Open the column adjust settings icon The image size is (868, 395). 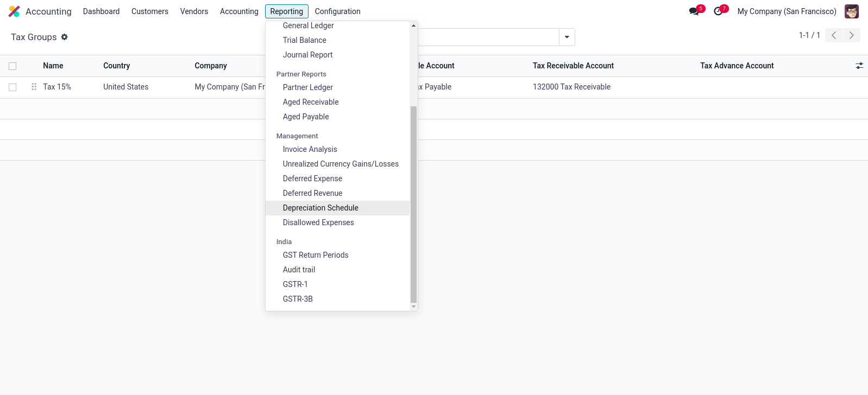point(859,66)
